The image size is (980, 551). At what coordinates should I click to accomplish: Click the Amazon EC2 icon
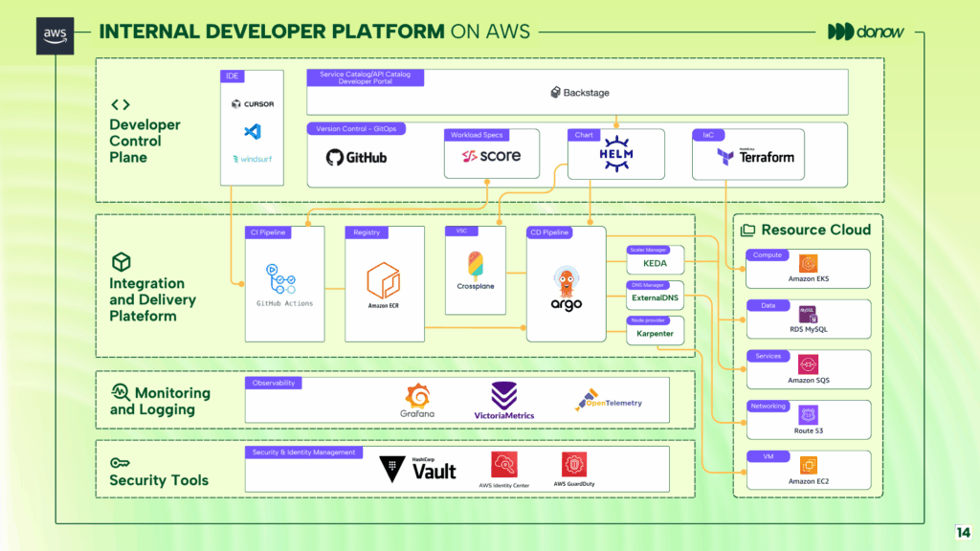[x=808, y=466]
